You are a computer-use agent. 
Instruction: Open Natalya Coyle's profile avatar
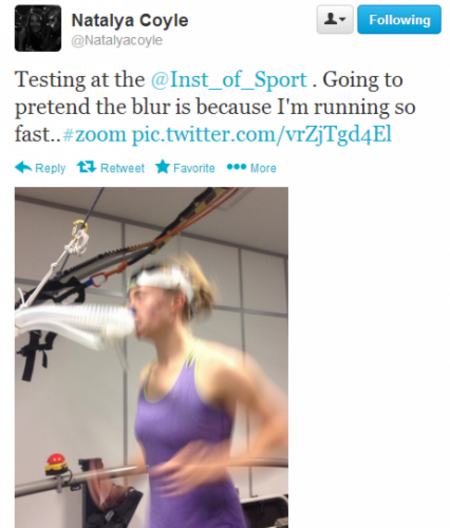(38, 28)
